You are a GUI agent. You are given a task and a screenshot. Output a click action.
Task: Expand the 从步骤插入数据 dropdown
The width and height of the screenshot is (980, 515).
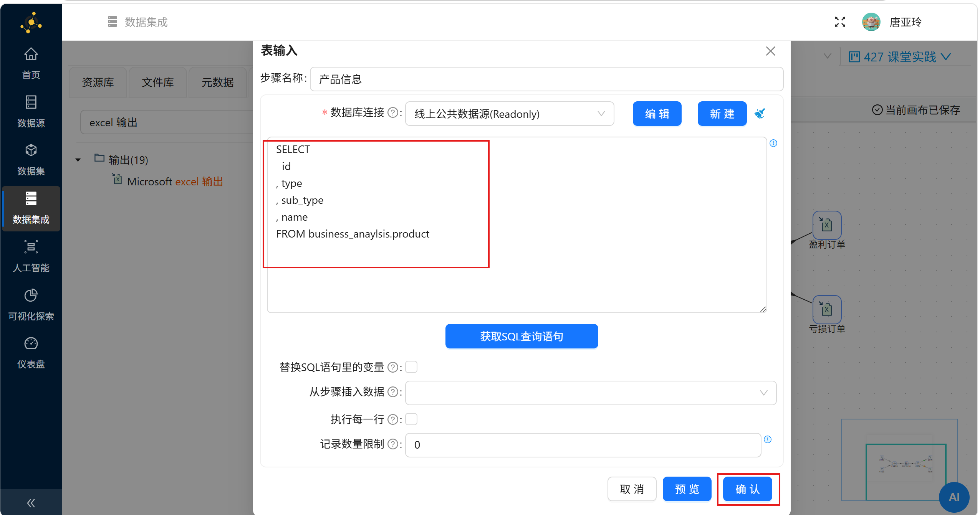(590, 393)
